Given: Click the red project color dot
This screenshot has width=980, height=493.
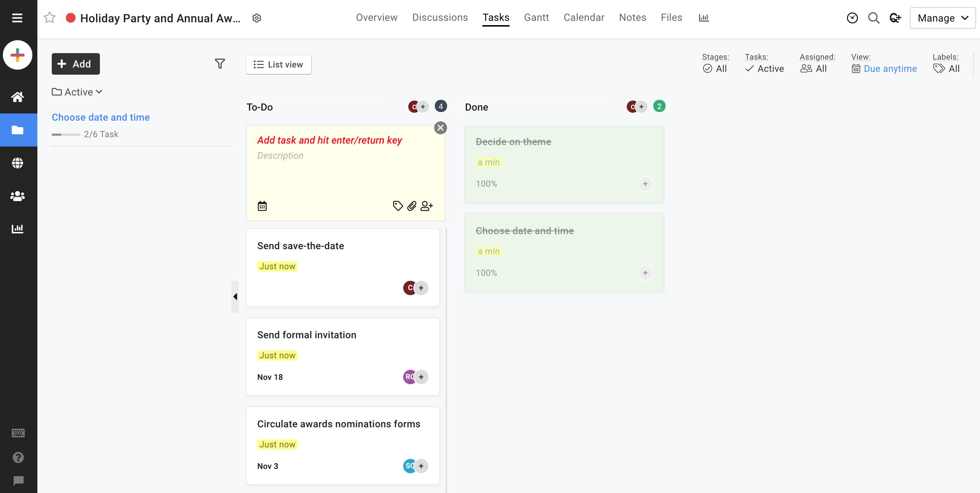Looking at the screenshot, I should point(70,18).
